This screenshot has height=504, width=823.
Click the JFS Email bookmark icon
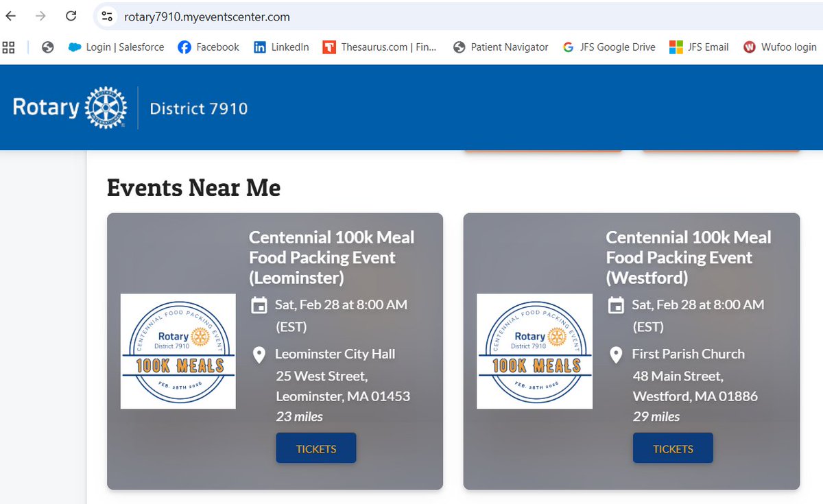(x=680, y=47)
